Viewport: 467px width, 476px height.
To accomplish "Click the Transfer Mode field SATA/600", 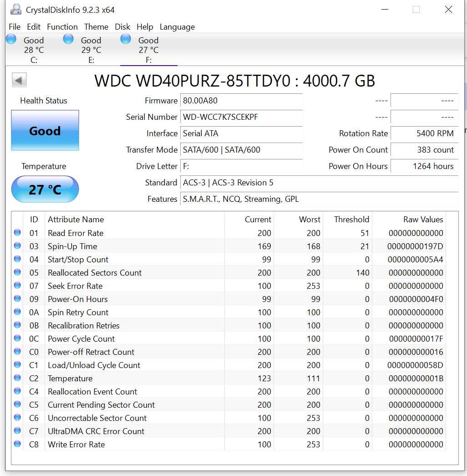I will (x=242, y=150).
